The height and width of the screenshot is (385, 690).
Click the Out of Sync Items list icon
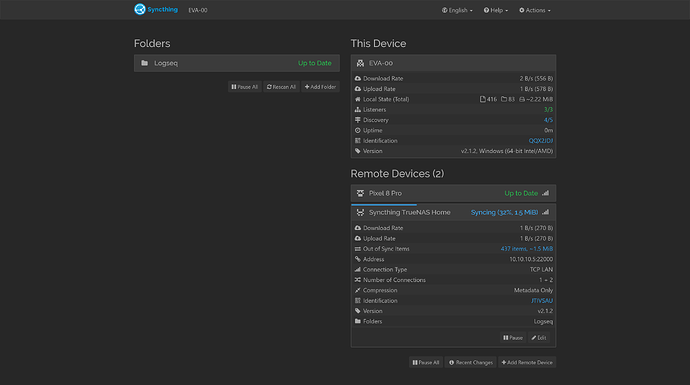[358, 249]
